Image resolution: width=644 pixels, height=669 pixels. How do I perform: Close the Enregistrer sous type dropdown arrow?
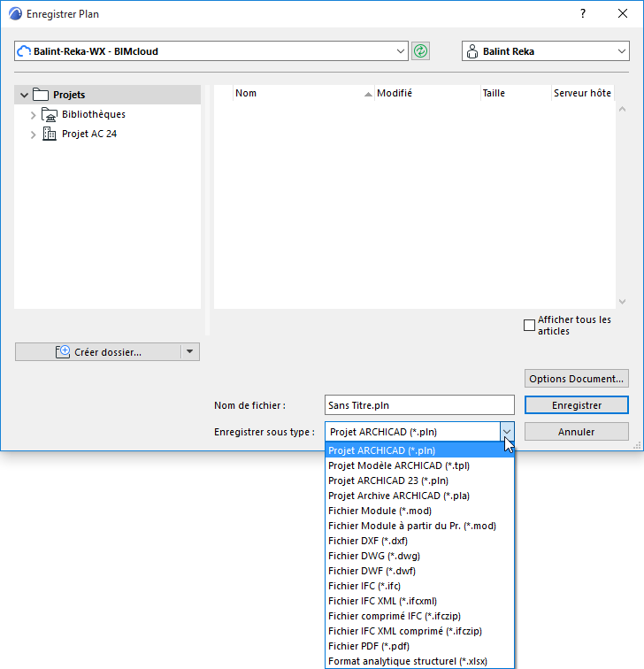click(507, 431)
